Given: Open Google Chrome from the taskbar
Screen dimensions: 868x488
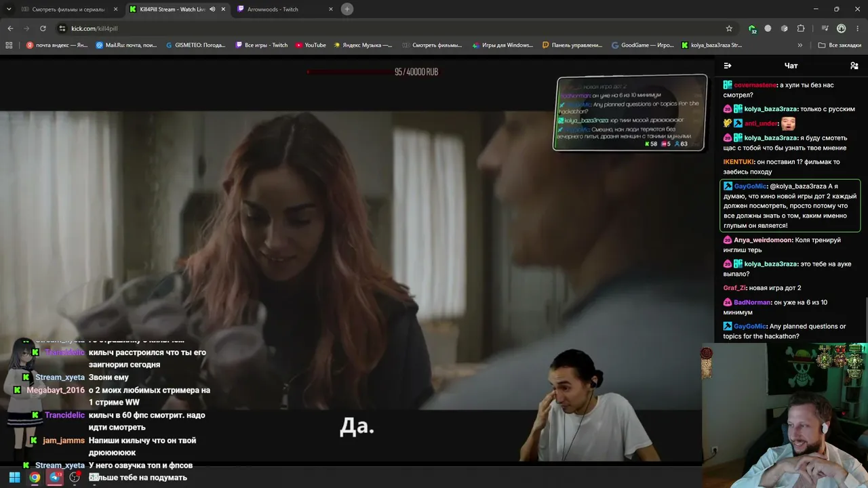Looking at the screenshot, I should click(35, 477).
